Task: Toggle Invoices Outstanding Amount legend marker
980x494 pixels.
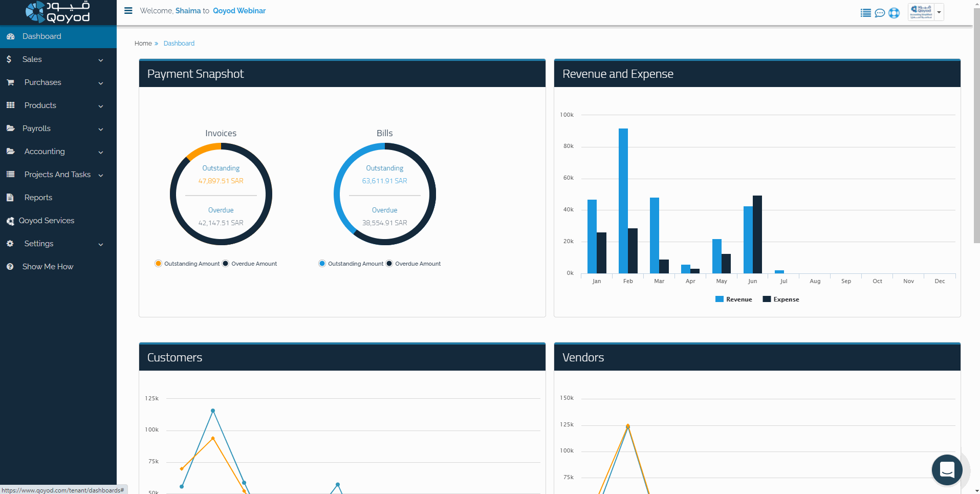Action: [158, 264]
